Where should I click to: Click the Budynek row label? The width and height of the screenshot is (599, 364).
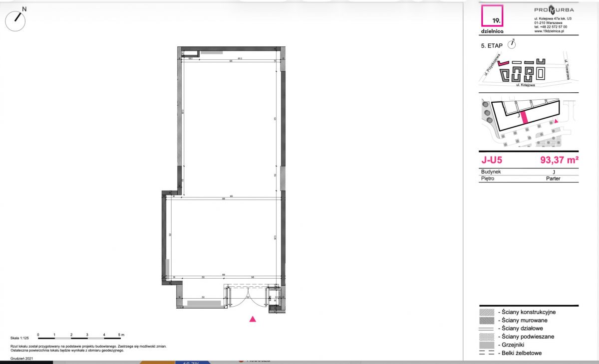click(491, 172)
